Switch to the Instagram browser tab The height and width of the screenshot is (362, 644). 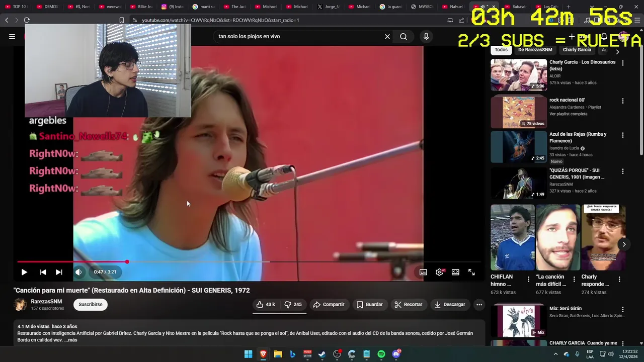(x=172, y=7)
